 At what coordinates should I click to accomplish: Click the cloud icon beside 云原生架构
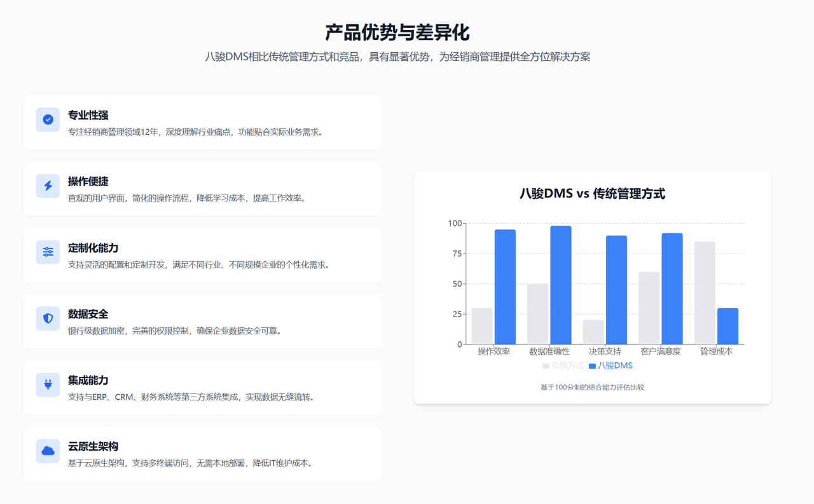(x=48, y=451)
